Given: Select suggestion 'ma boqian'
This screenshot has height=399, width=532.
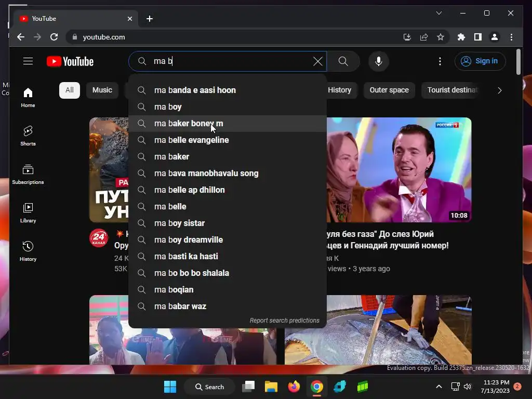Looking at the screenshot, I should point(228,289).
